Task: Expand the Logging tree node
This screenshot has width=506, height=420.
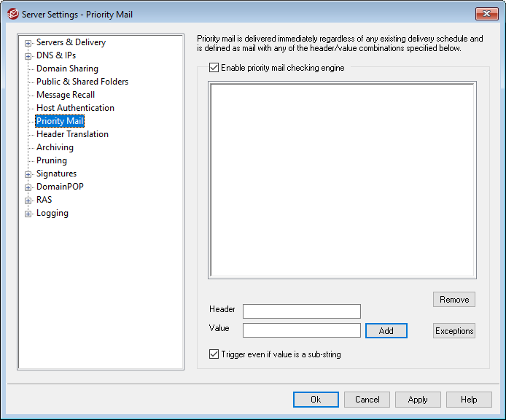Action: point(28,214)
